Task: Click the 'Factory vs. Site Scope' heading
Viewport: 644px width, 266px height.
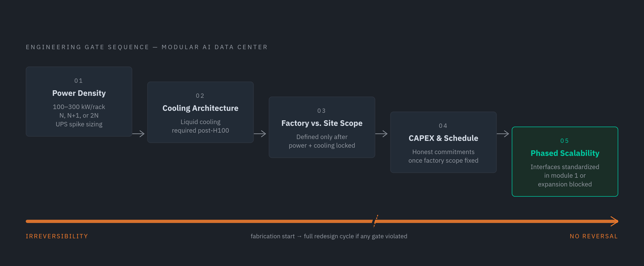Action: tap(322, 123)
